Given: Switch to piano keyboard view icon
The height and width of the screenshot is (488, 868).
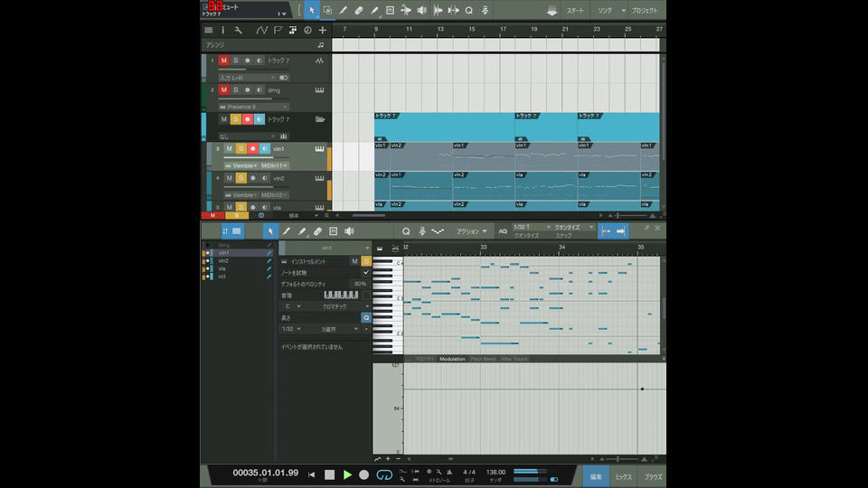Looking at the screenshot, I should 380,248.
